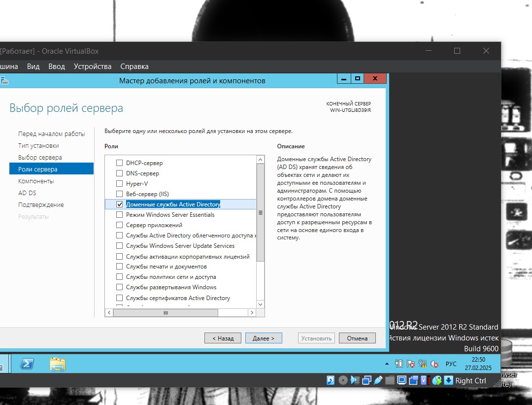Check the DHCP-сервер role
The width and height of the screenshot is (532, 405).
click(x=119, y=163)
